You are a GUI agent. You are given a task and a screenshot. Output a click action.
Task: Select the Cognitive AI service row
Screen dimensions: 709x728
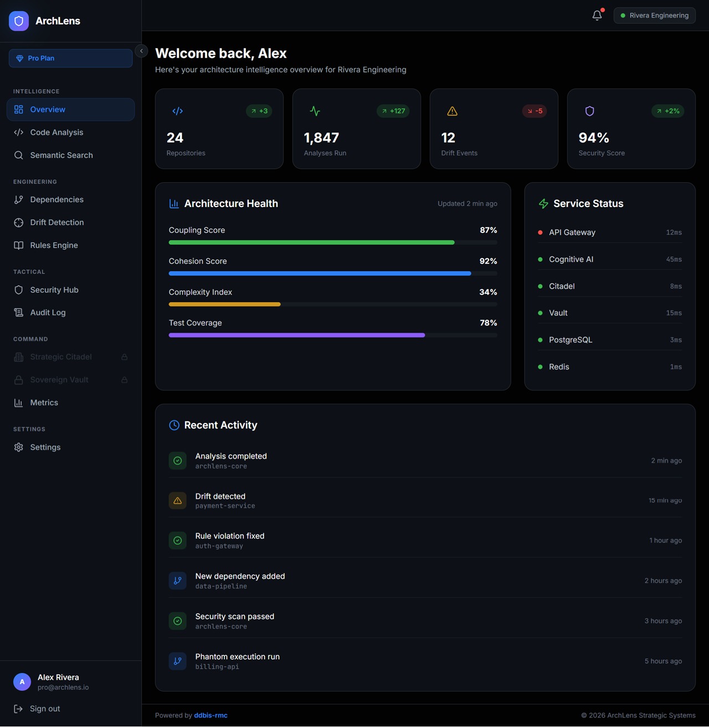pos(610,259)
